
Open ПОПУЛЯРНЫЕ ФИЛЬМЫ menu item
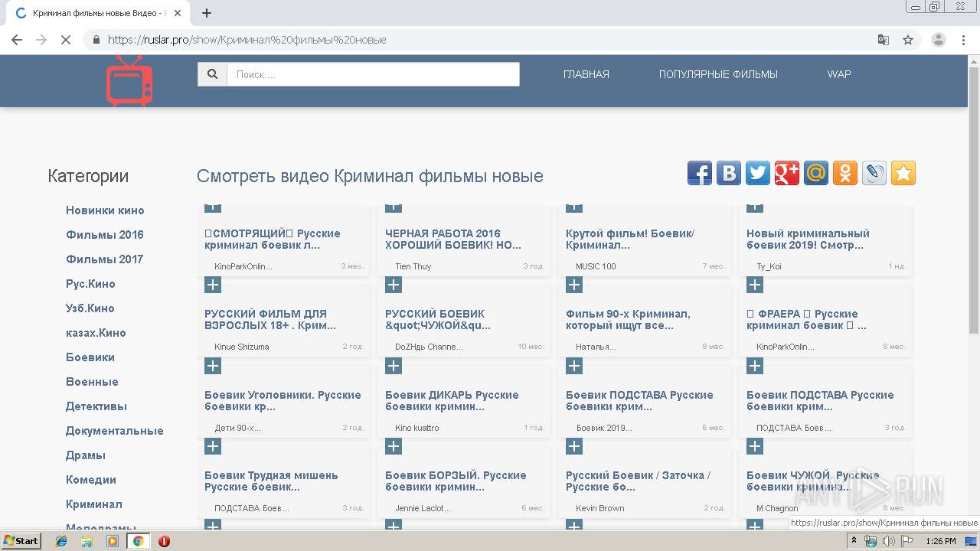click(718, 74)
